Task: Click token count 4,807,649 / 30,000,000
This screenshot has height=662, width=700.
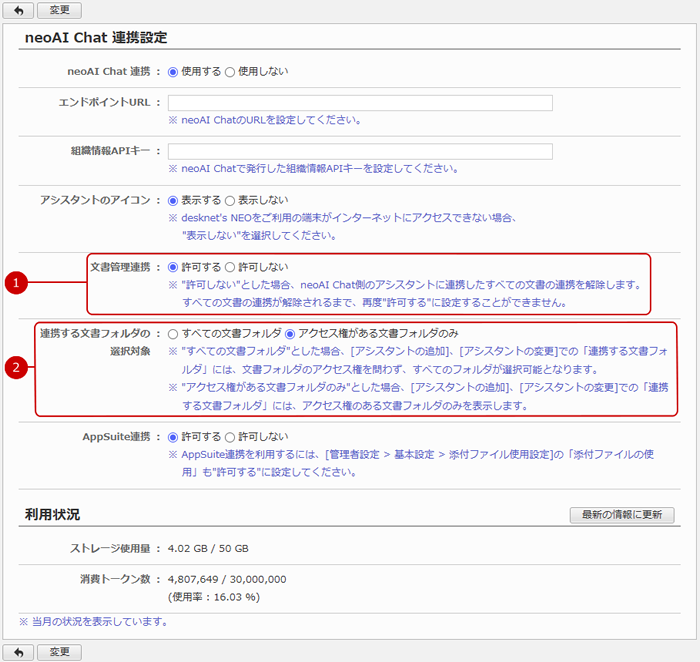Action: pos(227,579)
